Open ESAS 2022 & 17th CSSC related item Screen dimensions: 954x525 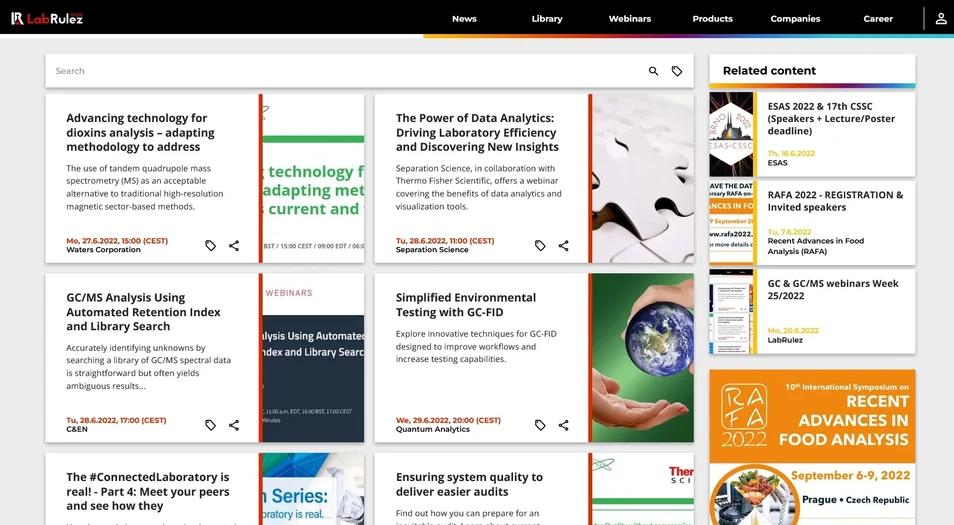coord(831,119)
